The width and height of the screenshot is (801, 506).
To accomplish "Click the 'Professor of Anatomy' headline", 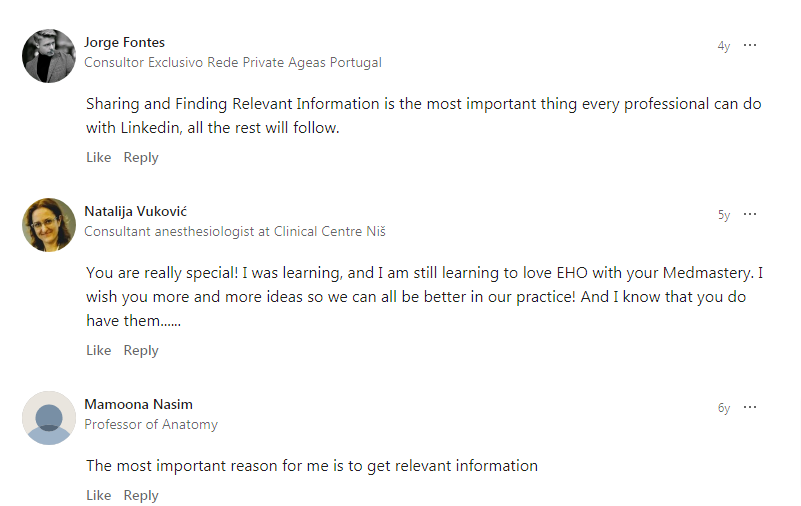I will point(151,424).
